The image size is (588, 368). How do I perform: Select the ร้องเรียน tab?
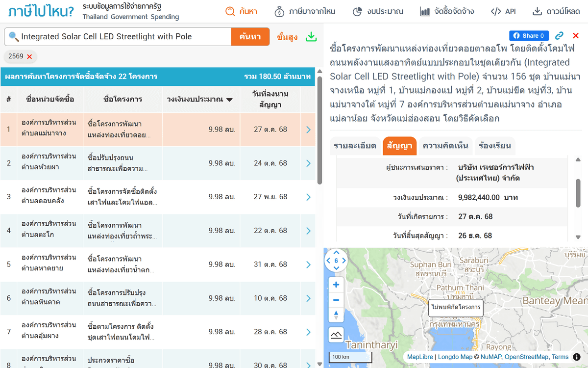click(495, 146)
